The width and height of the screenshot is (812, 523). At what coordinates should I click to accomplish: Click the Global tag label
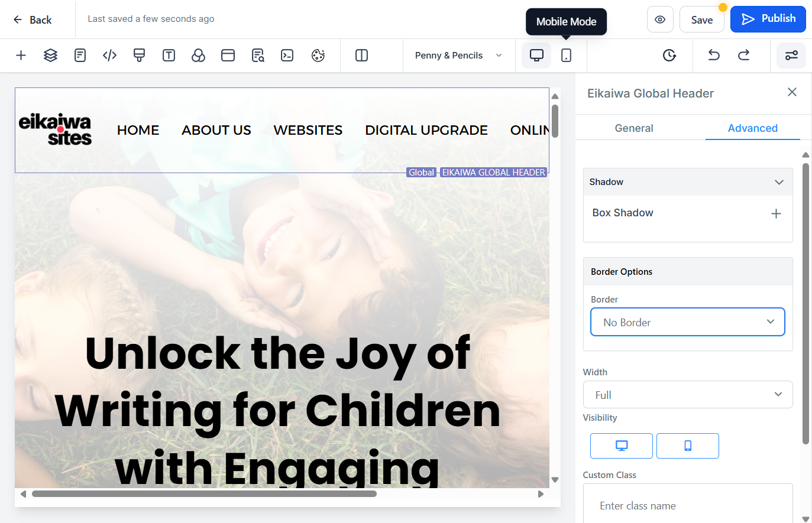point(422,173)
